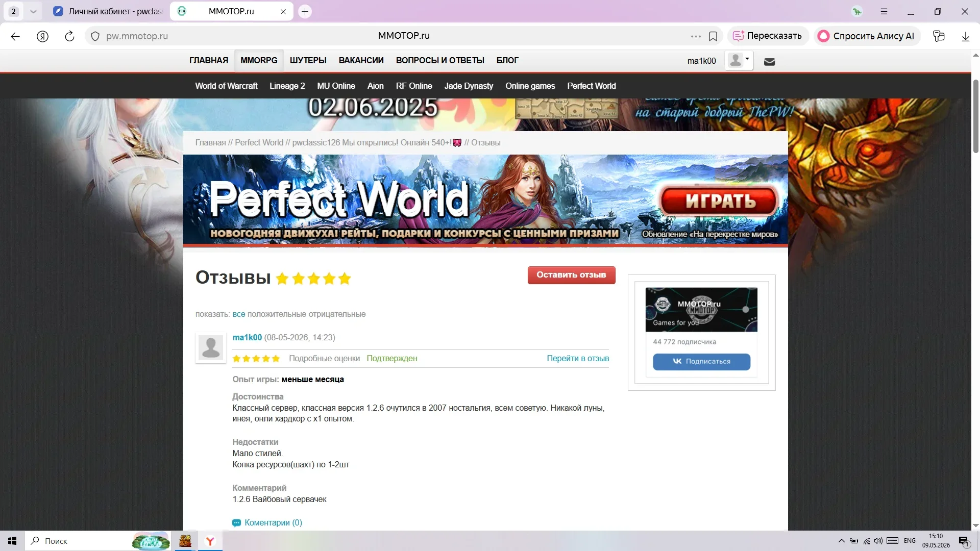Select MU Online in the game bar
Image resolution: width=980 pixels, height=551 pixels.
tap(336, 86)
